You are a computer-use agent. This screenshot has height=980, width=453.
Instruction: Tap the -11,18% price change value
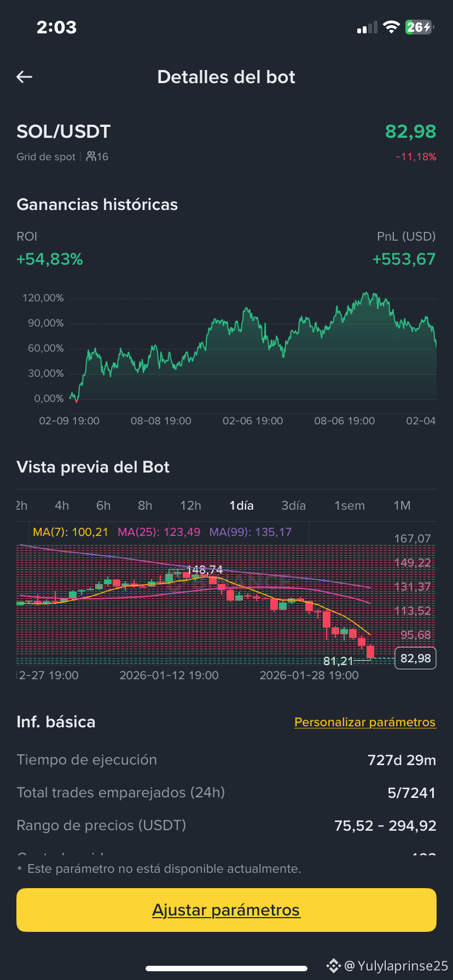coord(416,157)
